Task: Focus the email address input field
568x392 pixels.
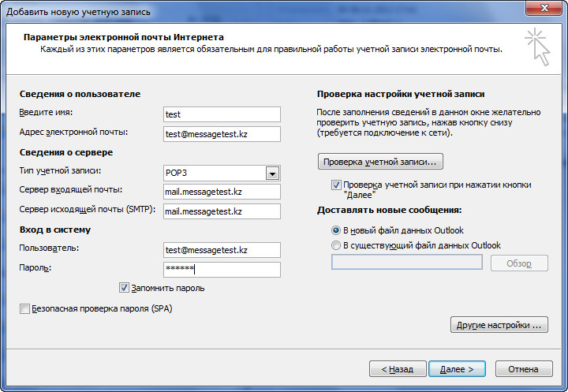Action: pos(222,134)
